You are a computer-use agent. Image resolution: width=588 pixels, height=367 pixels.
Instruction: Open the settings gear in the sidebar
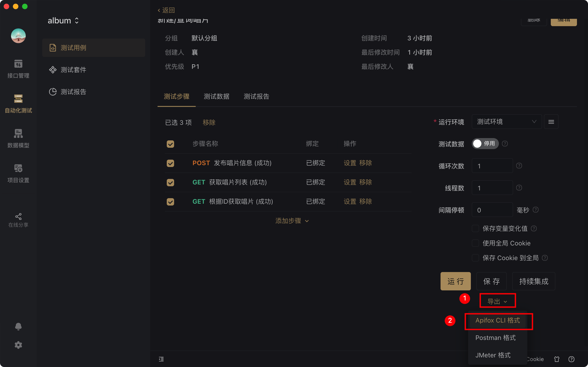point(18,345)
